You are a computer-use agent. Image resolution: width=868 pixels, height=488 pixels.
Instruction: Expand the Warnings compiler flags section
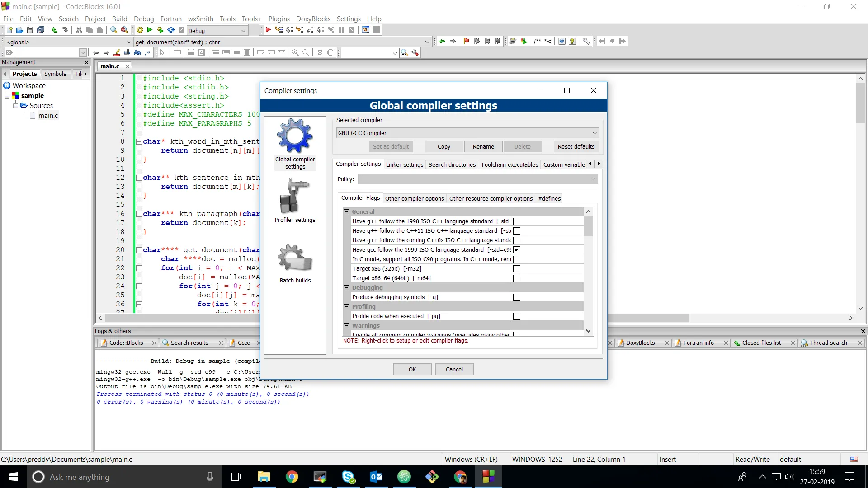347,325
